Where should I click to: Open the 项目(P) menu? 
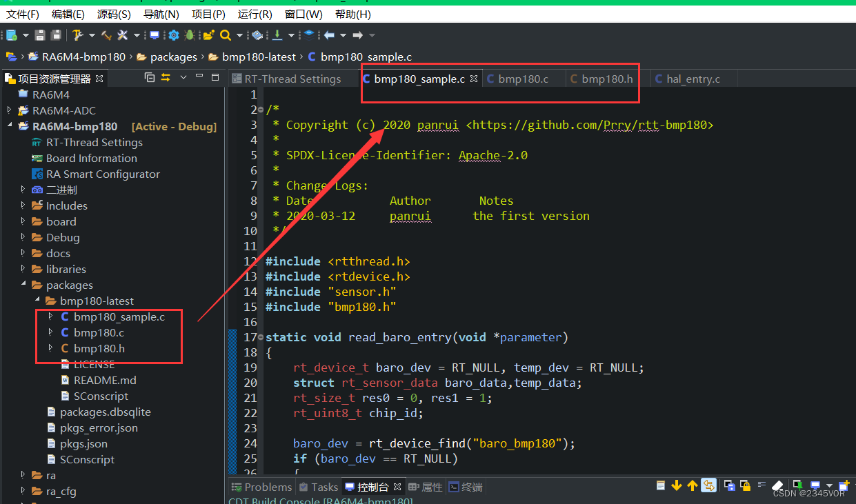[x=208, y=14]
